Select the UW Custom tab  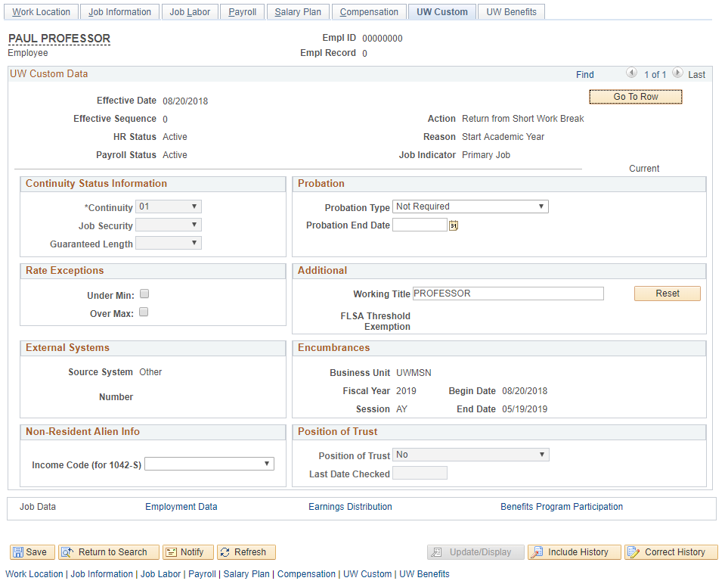442,11
